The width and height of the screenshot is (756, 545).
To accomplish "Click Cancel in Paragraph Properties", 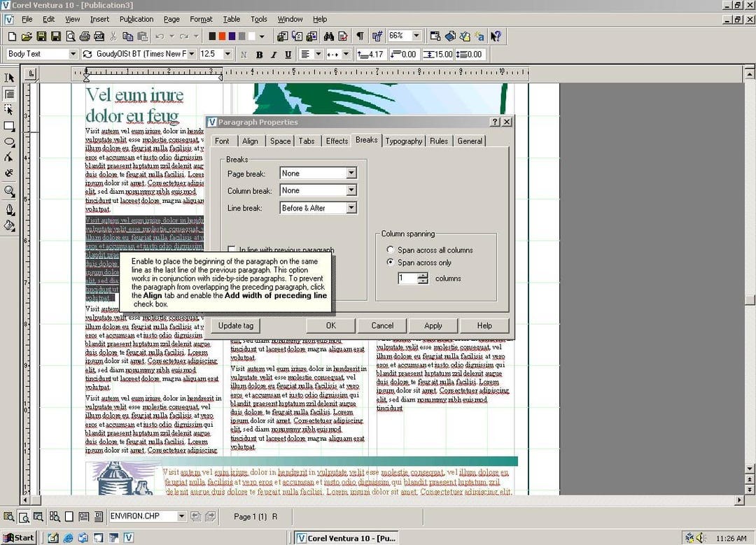I will (382, 326).
